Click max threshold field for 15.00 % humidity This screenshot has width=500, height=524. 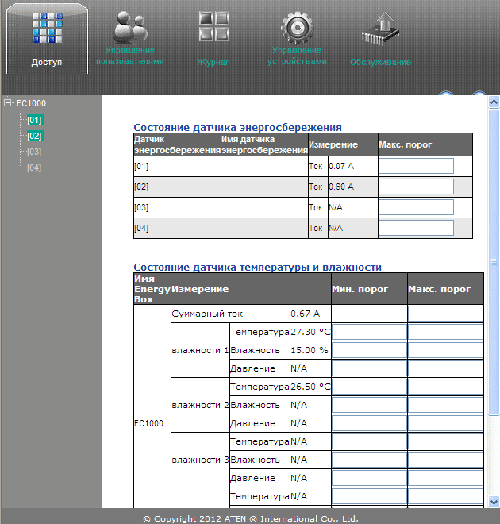(446, 350)
